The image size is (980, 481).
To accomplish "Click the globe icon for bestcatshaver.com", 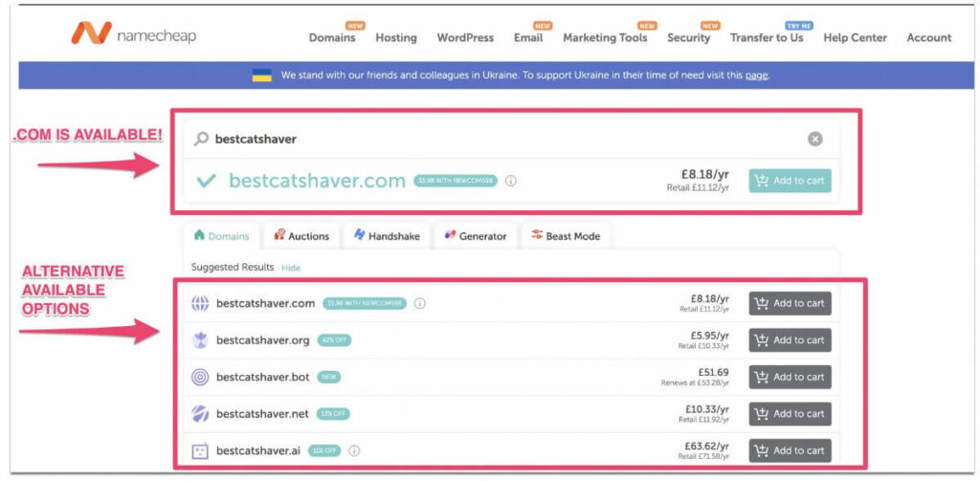I will (x=200, y=303).
